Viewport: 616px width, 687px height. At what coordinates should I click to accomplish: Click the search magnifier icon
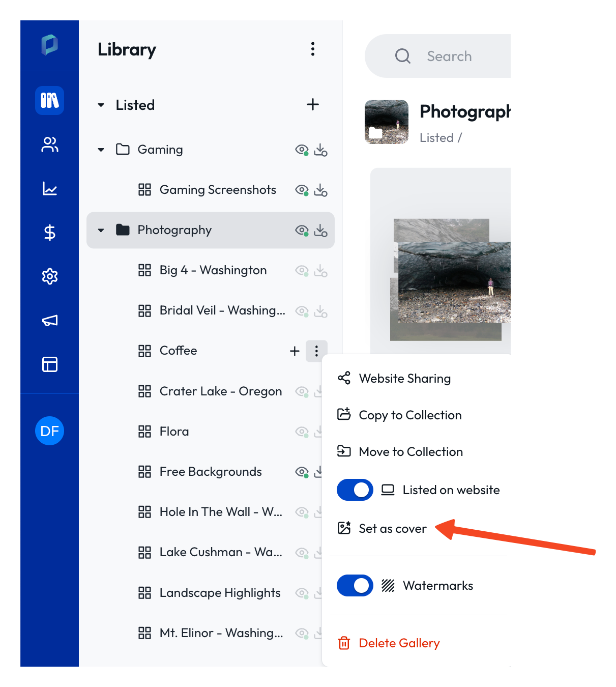[403, 56]
